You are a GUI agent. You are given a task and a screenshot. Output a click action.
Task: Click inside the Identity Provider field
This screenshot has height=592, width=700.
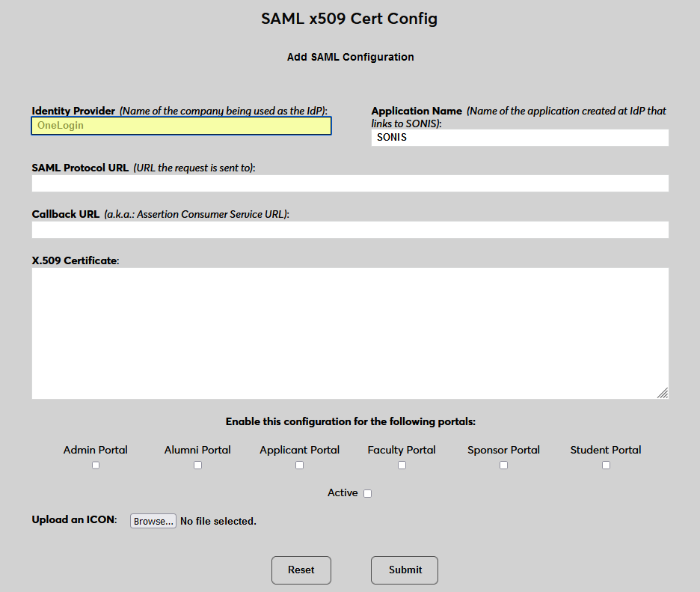pyautogui.click(x=181, y=126)
